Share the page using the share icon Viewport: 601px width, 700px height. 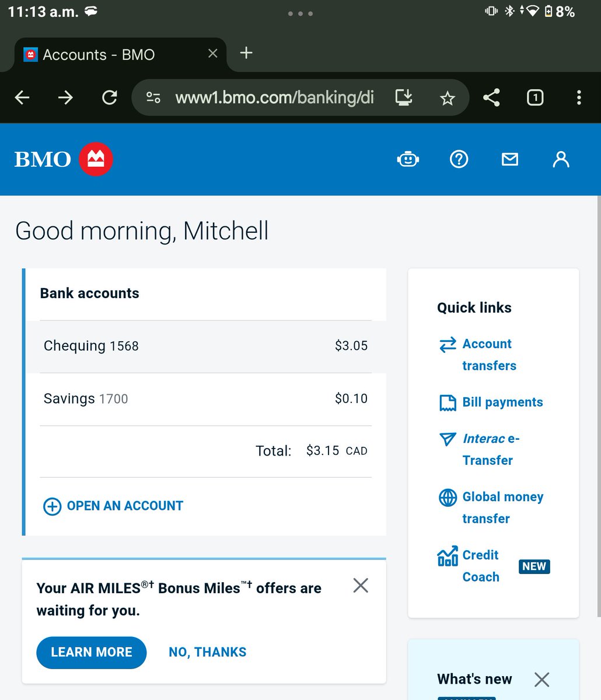pyautogui.click(x=491, y=97)
